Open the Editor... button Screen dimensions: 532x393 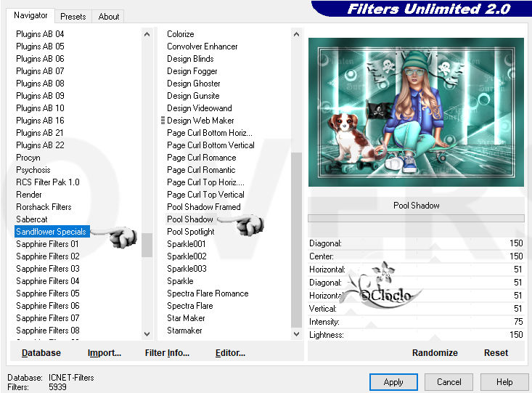[230, 353]
